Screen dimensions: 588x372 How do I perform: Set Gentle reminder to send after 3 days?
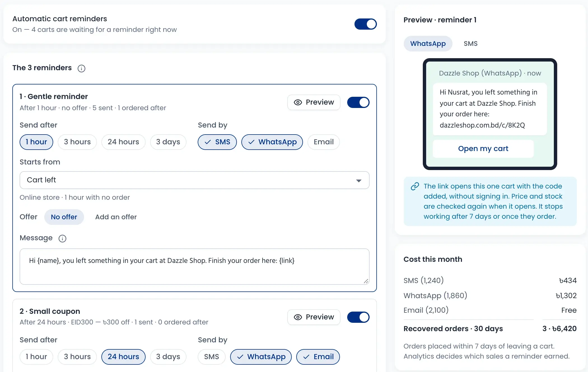point(168,142)
